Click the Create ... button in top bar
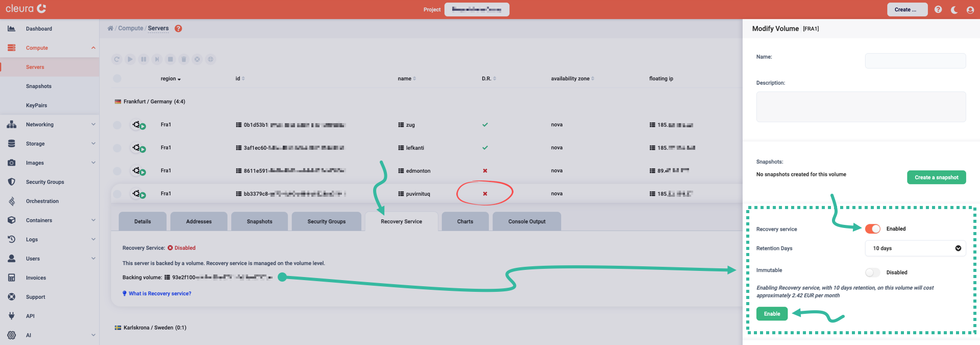This screenshot has width=980, height=345. 907,9
